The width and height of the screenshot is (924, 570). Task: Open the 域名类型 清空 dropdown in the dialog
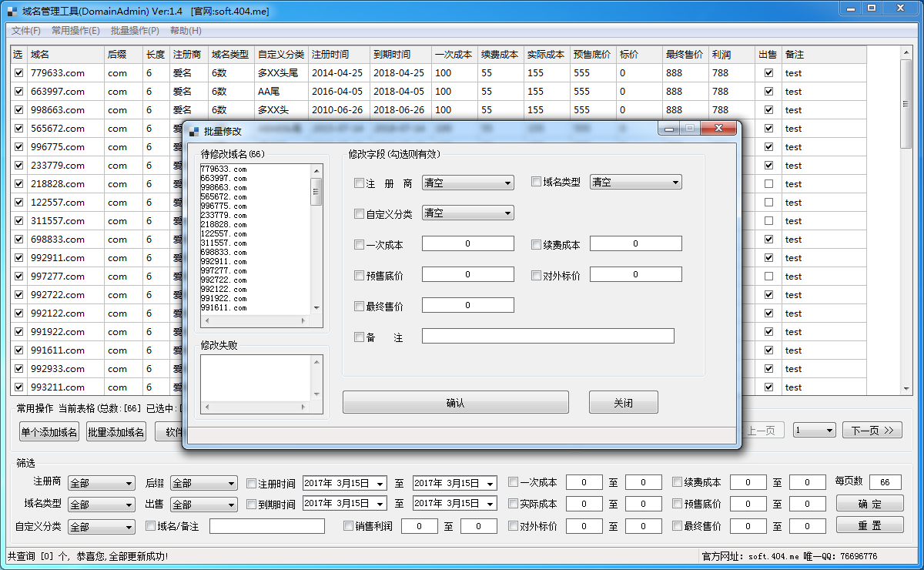click(x=636, y=183)
